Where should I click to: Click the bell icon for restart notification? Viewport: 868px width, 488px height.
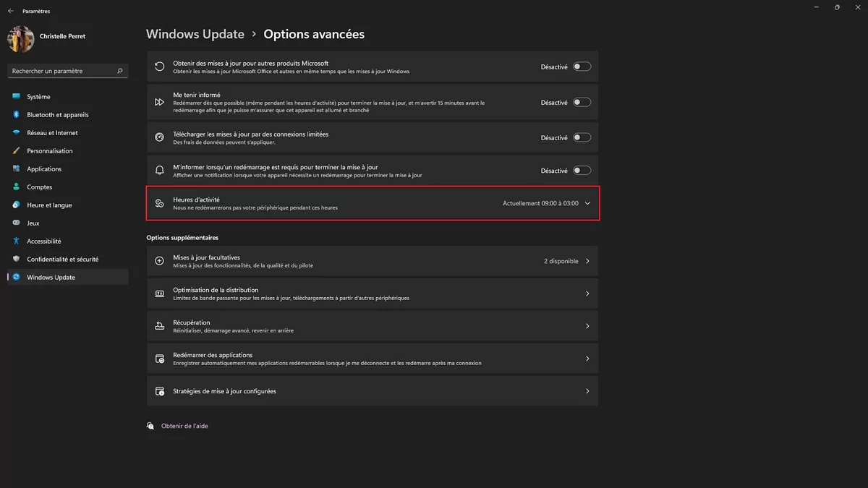click(x=159, y=171)
